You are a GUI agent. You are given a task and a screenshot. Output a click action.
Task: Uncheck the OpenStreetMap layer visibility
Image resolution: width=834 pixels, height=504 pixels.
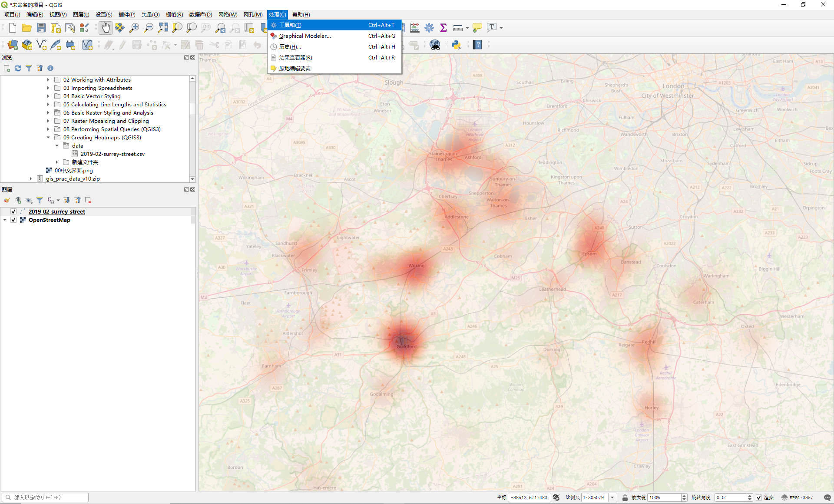click(13, 220)
